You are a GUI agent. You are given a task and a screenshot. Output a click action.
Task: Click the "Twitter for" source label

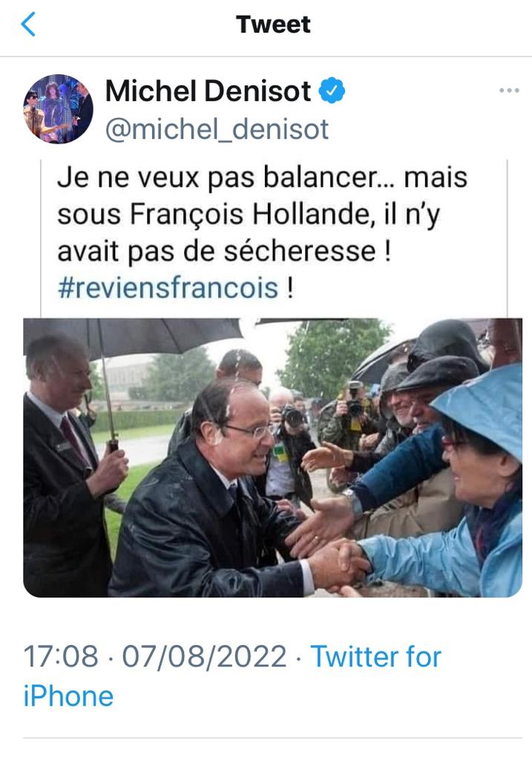click(375, 656)
